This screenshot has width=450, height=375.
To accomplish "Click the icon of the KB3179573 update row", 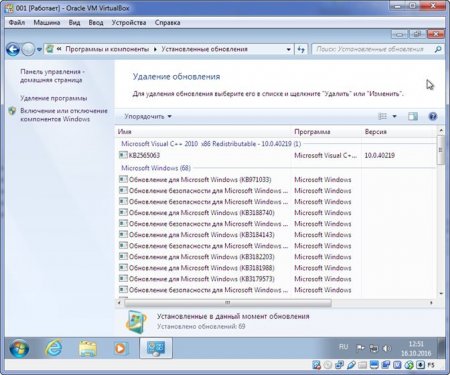I will (x=123, y=278).
